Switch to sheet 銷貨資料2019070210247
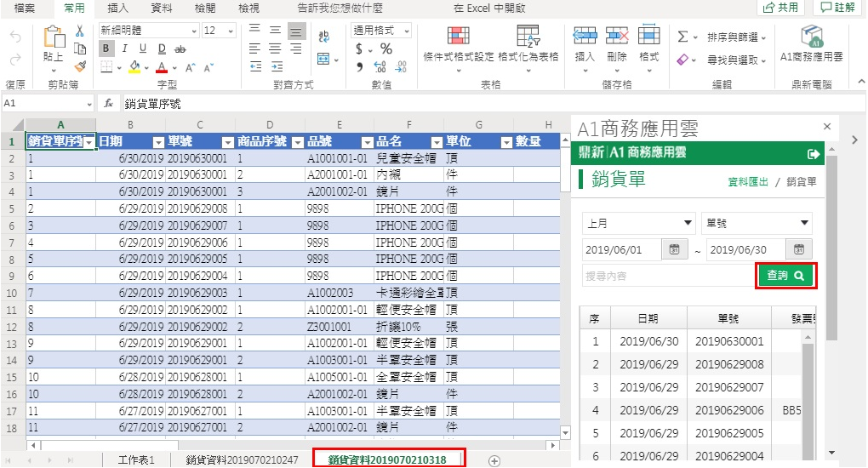This screenshot has width=868, height=468. pyautogui.click(x=242, y=460)
